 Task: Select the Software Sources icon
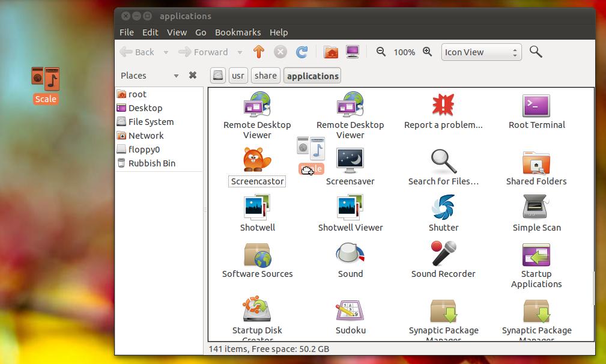pyautogui.click(x=258, y=255)
